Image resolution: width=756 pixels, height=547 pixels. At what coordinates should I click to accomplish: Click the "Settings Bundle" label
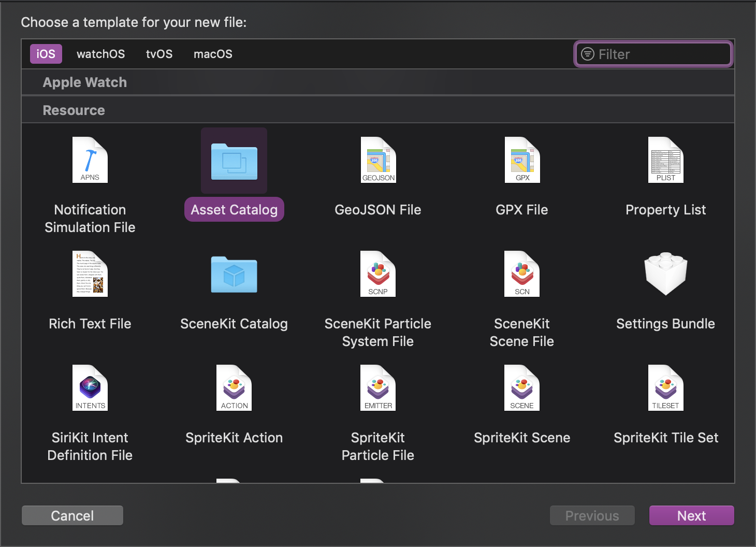coord(666,324)
